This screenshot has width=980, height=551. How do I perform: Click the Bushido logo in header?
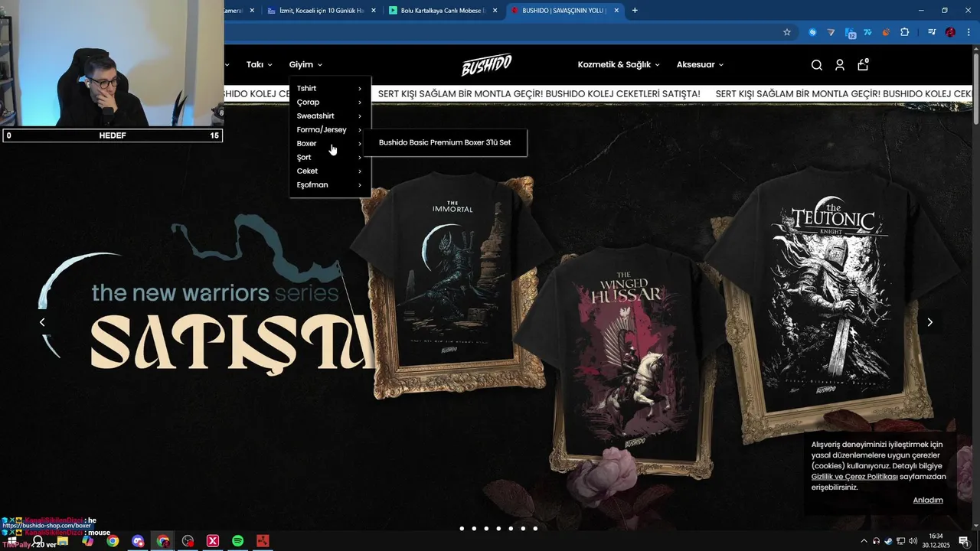(486, 65)
